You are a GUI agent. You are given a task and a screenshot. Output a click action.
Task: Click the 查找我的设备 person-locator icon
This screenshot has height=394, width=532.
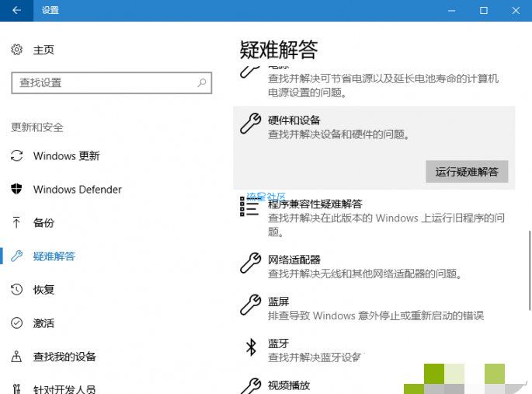16,357
